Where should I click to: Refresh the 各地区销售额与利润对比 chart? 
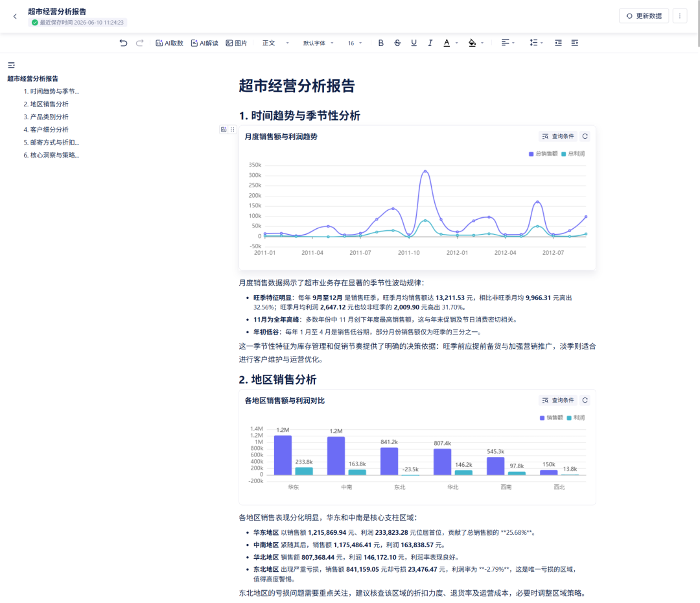(585, 400)
